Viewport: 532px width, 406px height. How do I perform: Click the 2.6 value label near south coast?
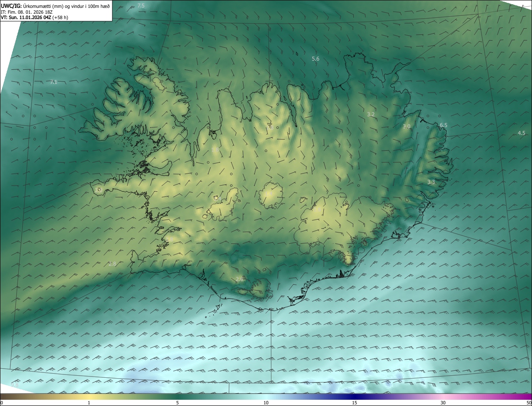click(x=239, y=279)
